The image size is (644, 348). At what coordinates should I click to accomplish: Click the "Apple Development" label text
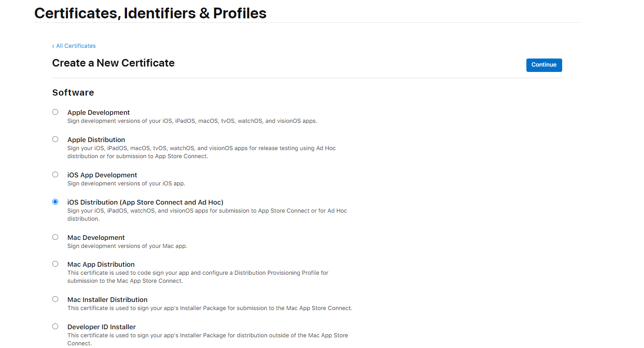point(98,113)
